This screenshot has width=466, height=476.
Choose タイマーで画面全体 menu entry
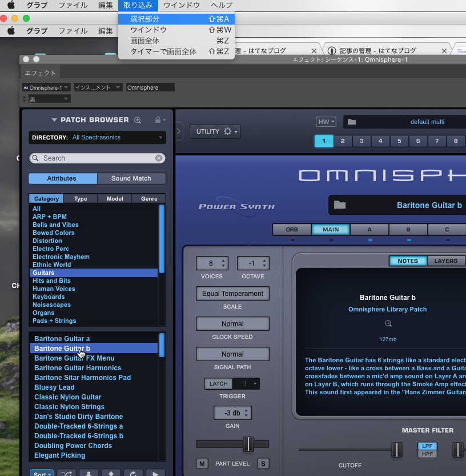[x=176, y=51]
